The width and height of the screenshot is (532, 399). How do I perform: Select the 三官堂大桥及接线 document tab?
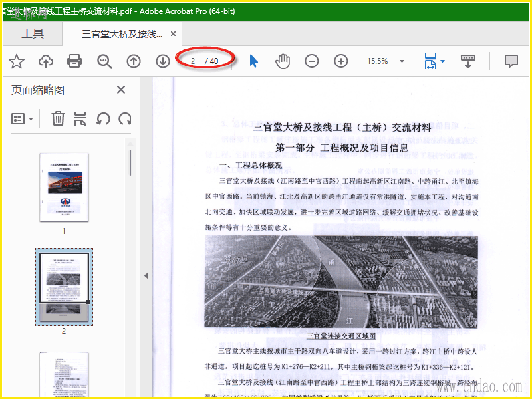pyautogui.click(x=122, y=34)
